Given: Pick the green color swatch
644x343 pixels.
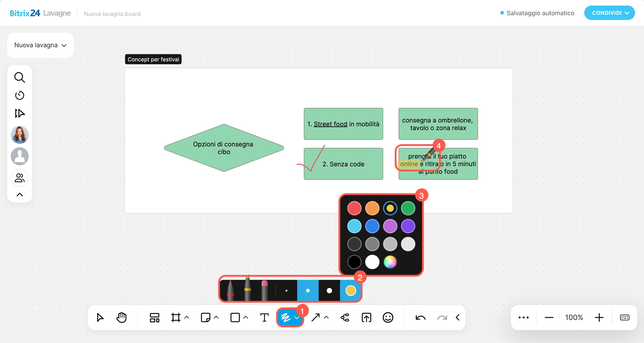Looking at the screenshot, I should [408, 208].
